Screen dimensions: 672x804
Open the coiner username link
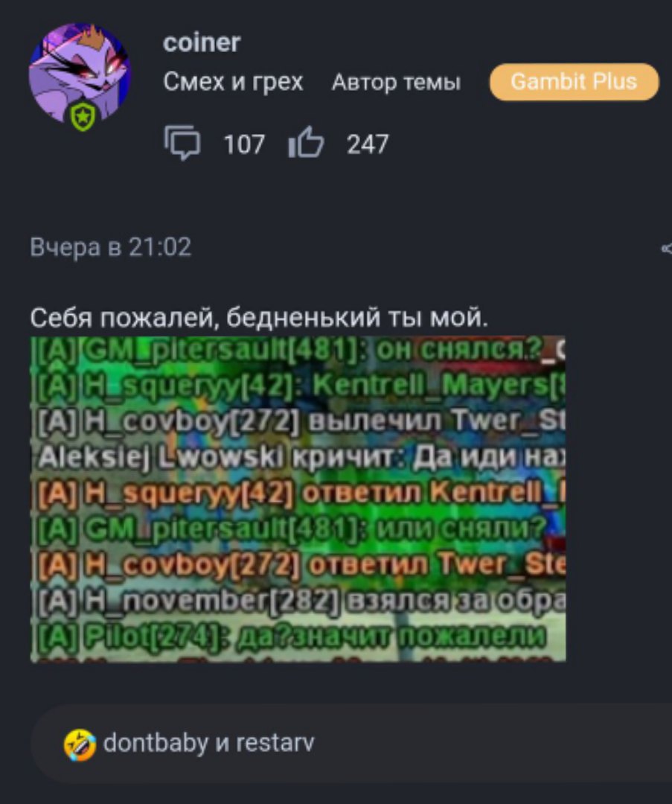[202, 42]
